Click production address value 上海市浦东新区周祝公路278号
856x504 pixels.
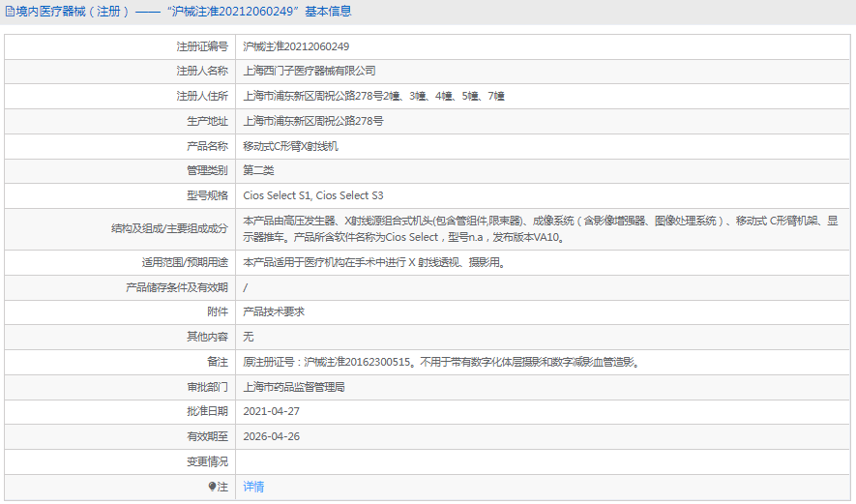[x=312, y=121]
